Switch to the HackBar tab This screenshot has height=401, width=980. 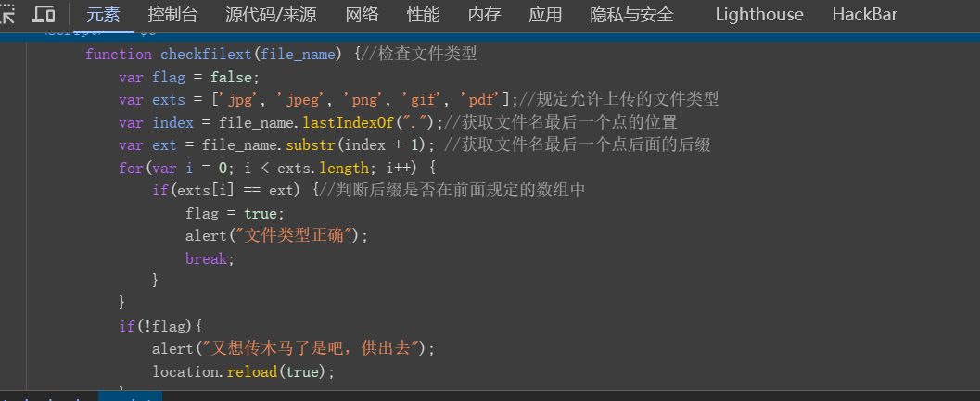pos(865,15)
